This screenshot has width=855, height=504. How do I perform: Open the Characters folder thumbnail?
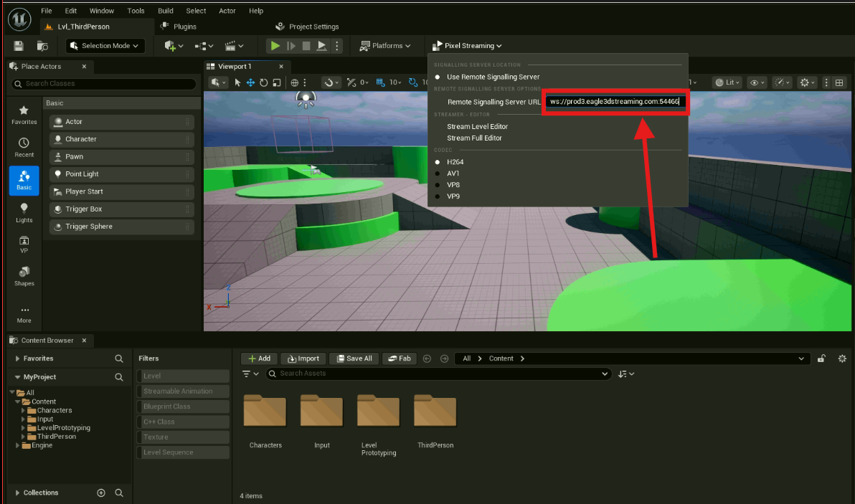click(265, 411)
